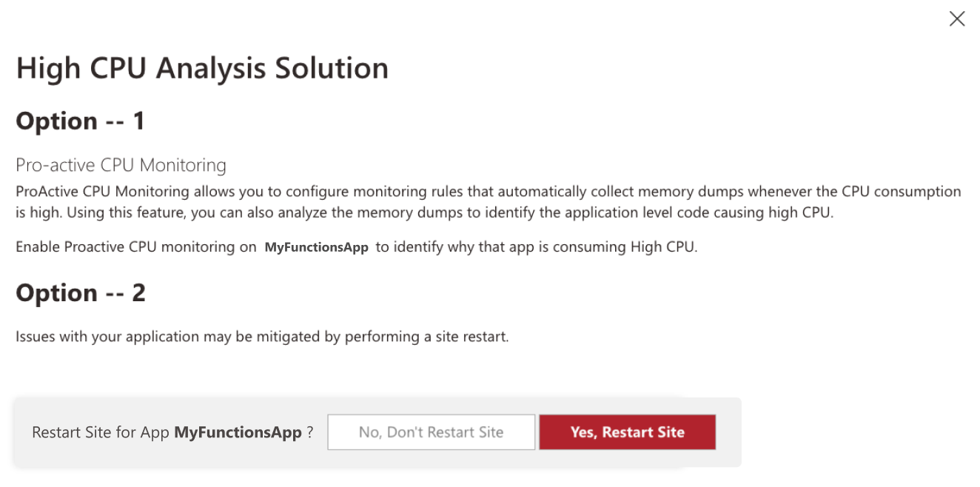
Task: Click the question mark after MyFunctionsApp
Action: (309, 432)
